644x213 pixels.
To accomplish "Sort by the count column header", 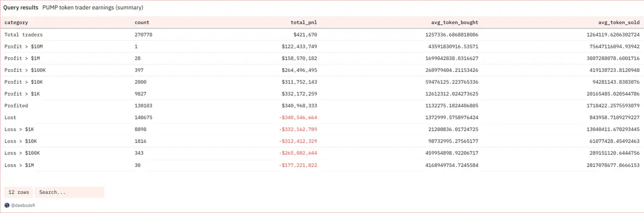I will 142,22.
